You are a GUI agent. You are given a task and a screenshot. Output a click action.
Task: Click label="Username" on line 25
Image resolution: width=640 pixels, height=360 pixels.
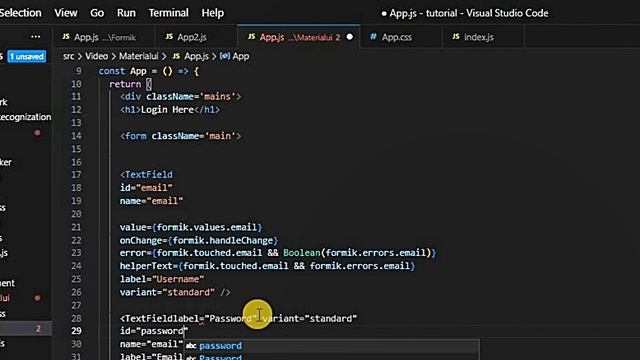[x=162, y=279]
